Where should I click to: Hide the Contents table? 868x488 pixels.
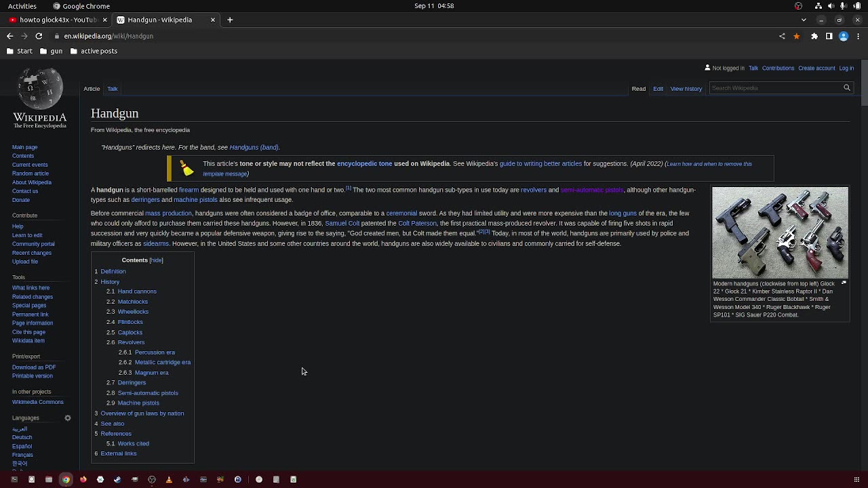point(156,260)
